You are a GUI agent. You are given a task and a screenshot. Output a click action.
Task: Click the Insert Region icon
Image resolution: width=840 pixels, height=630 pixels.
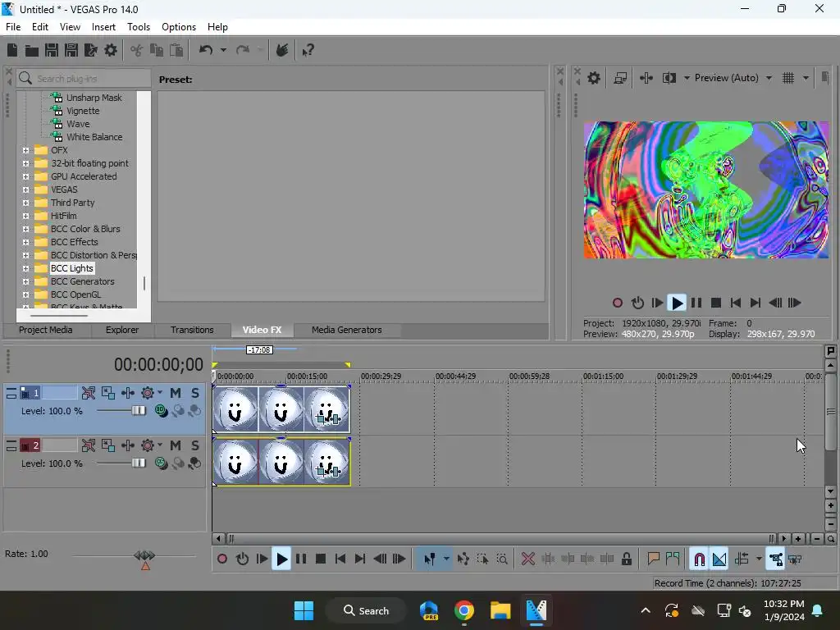[673, 559]
